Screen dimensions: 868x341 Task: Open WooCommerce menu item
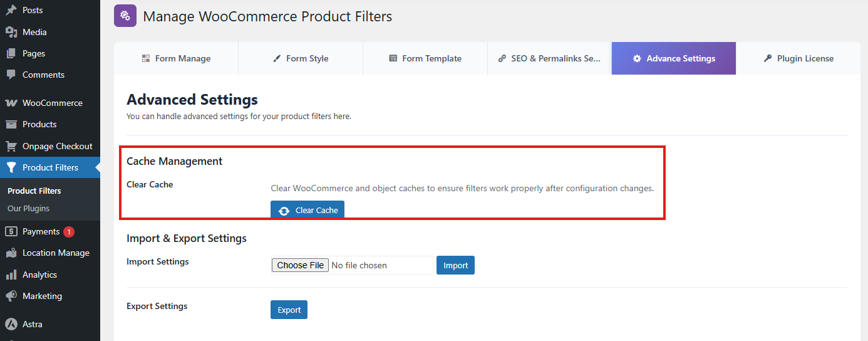[50, 103]
